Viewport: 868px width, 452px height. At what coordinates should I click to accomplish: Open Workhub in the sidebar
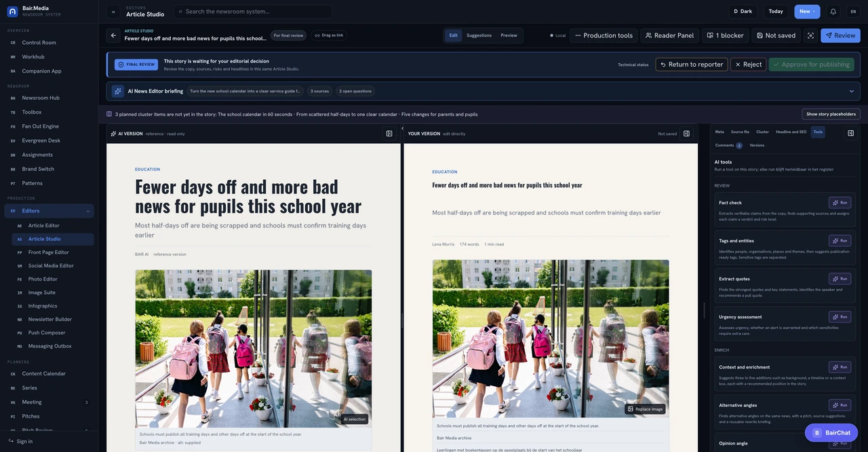47,57
